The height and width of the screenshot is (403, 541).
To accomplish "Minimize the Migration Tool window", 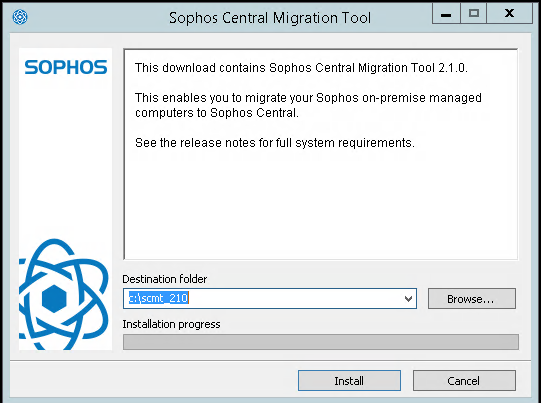I will [x=446, y=14].
